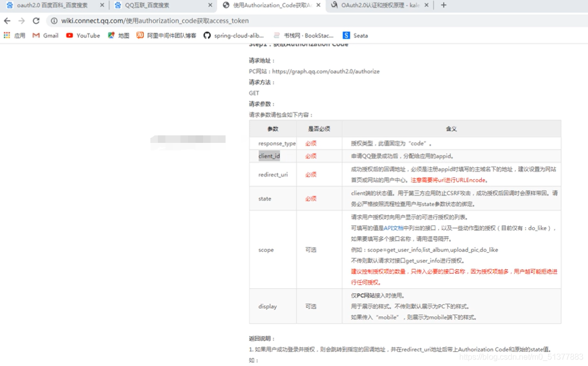This screenshot has width=588, height=366.
Task: Click red 建议控制授权项的数量 warning text
Action: [454, 277]
